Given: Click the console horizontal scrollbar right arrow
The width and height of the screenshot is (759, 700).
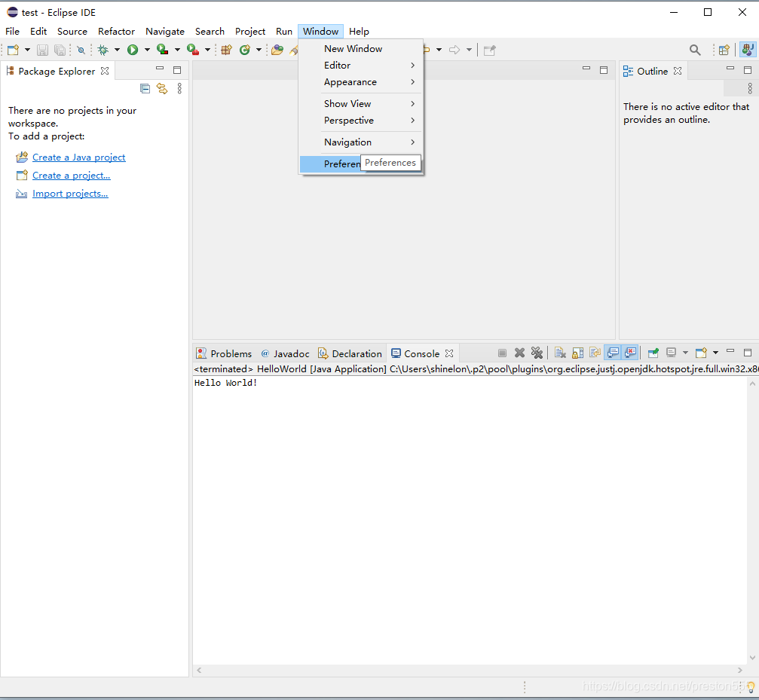Looking at the screenshot, I should [x=739, y=670].
